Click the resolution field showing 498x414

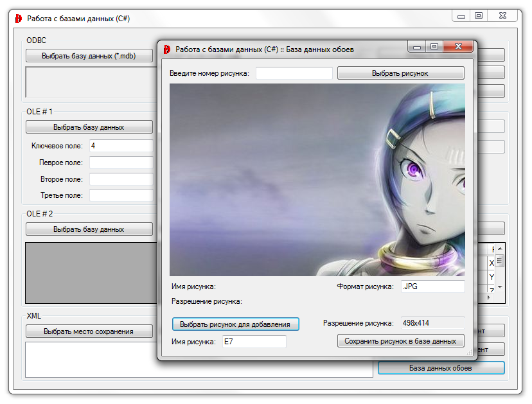(x=432, y=323)
